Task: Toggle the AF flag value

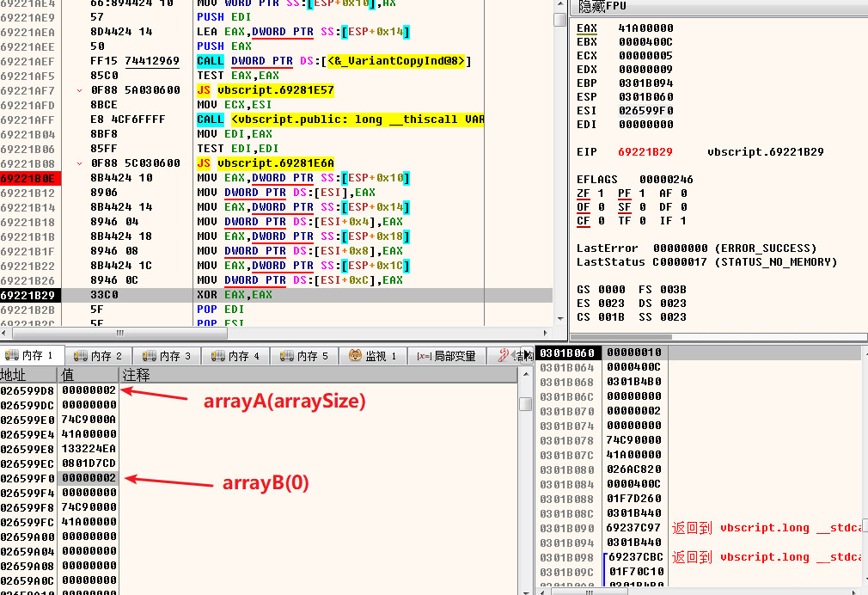Action: (684, 193)
